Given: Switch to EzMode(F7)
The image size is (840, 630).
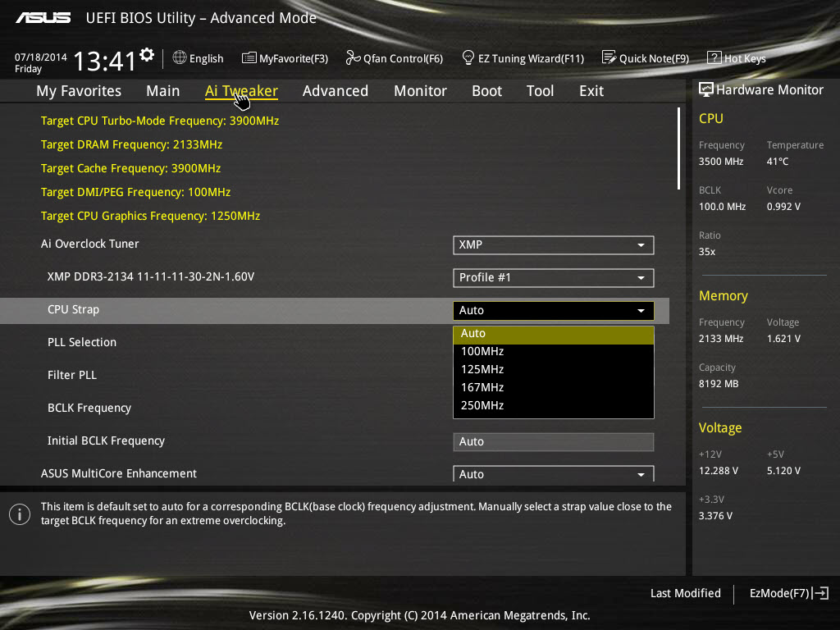Looking at the screenshot, I should [779, 593].
